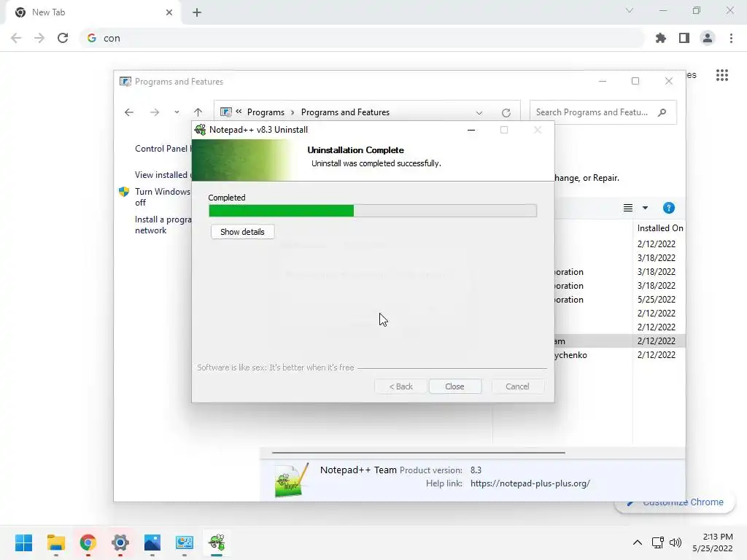Click Show details in the uninstall dialog
This screenshot has height=560, width=747.
tap(242, 232)
